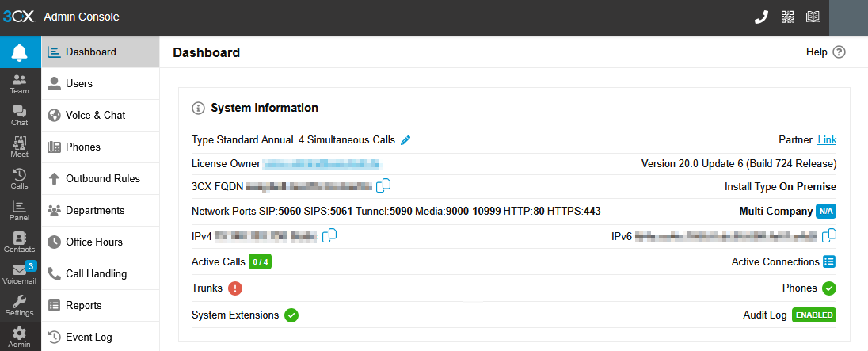868x351 pixels.
Task: Go to Team in left sidebar
Action: (20, 84)
